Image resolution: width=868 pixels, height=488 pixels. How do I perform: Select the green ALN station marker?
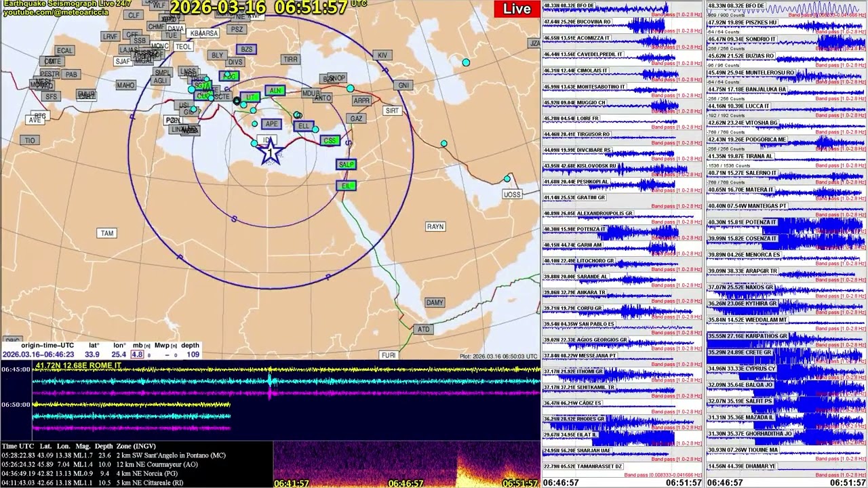click(275, 91)
